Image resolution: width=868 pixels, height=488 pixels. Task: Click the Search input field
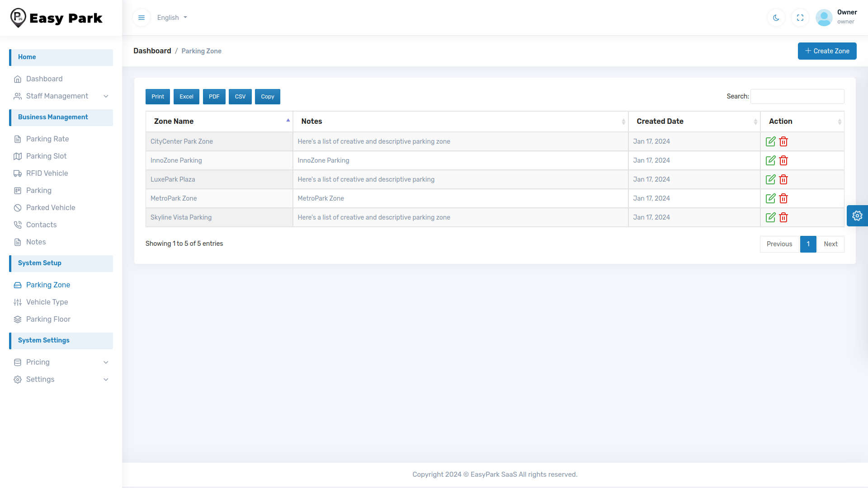797,96
